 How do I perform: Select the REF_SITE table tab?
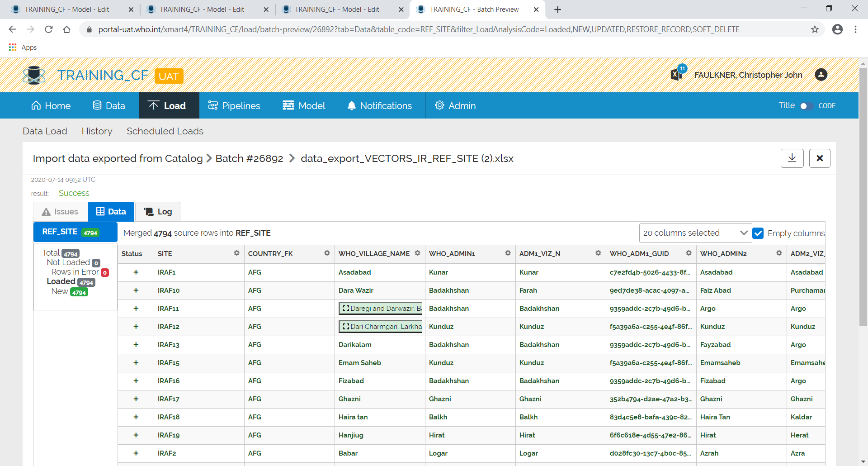75,232
